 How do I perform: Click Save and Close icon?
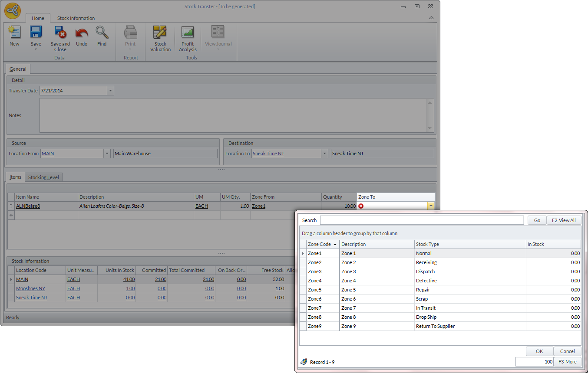point(60,33)
